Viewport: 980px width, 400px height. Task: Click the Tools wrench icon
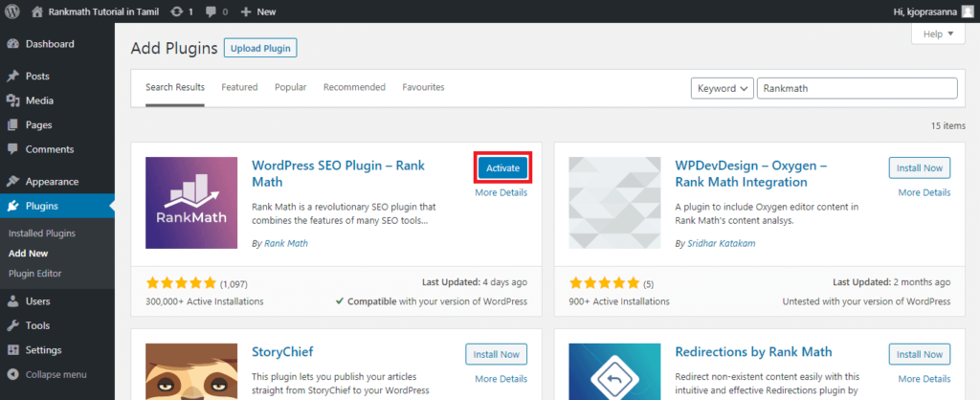click(x=12, y=325)
